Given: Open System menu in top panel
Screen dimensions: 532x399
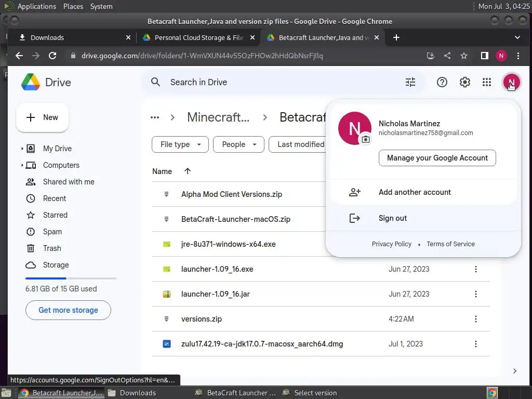Looking at the screenshot, I should [x=101, y=6].
